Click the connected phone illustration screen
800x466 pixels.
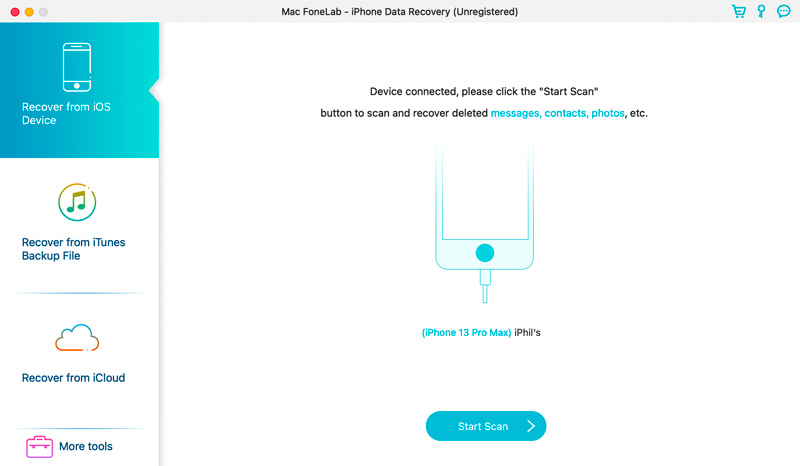coord(485,190)
